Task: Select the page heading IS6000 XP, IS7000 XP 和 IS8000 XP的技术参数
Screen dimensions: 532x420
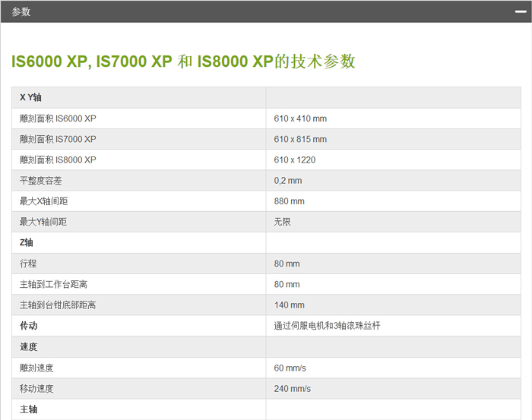Action: (x=183, y=62)
